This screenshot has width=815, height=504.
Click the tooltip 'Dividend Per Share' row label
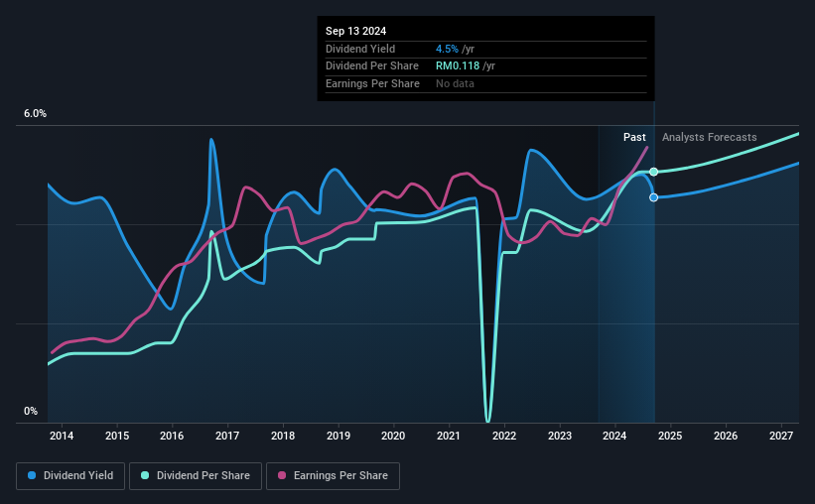tap(372, 66)
